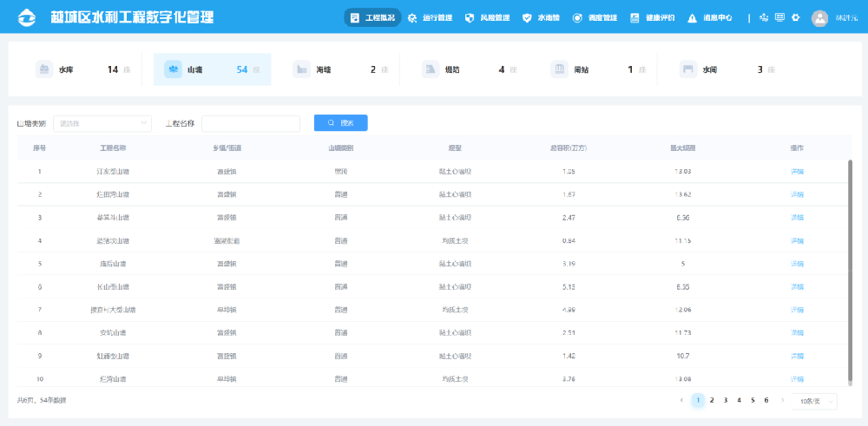The width and height of the screenshot is (868, 426).
Task: Open the 运行管理 menu tab
Action: [430, 17]
